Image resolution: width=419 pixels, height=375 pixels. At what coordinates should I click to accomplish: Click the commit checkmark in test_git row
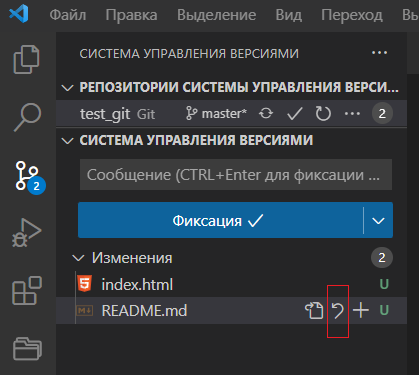pos(295,114)
